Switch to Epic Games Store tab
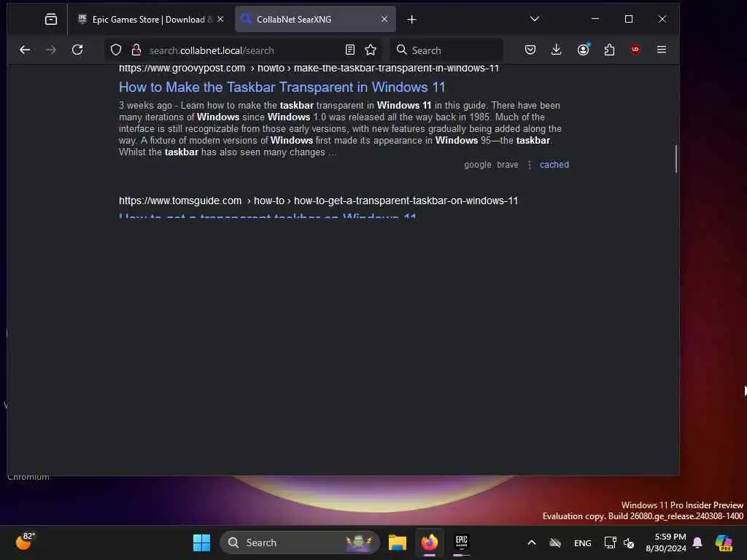The width and height of the screenshot is (747, 560). click(x=150, y=20)
